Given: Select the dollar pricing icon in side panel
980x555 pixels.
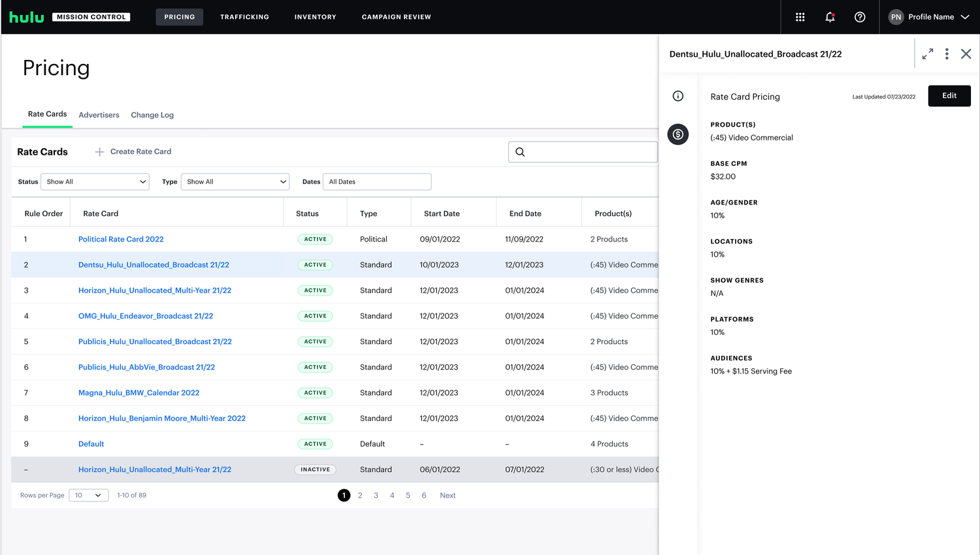Looking at the screenshot, I should [678, 135].
